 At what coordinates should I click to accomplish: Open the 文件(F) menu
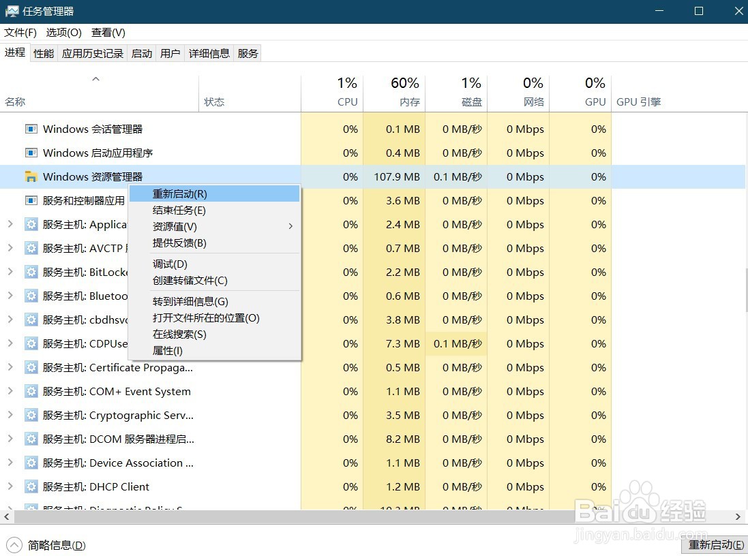pos(20,33)
